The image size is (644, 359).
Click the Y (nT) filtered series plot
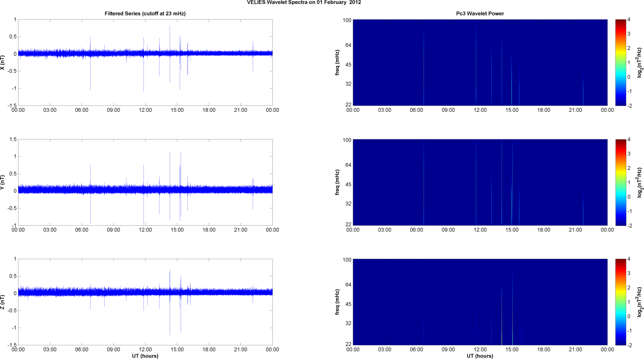coord(145,182)
